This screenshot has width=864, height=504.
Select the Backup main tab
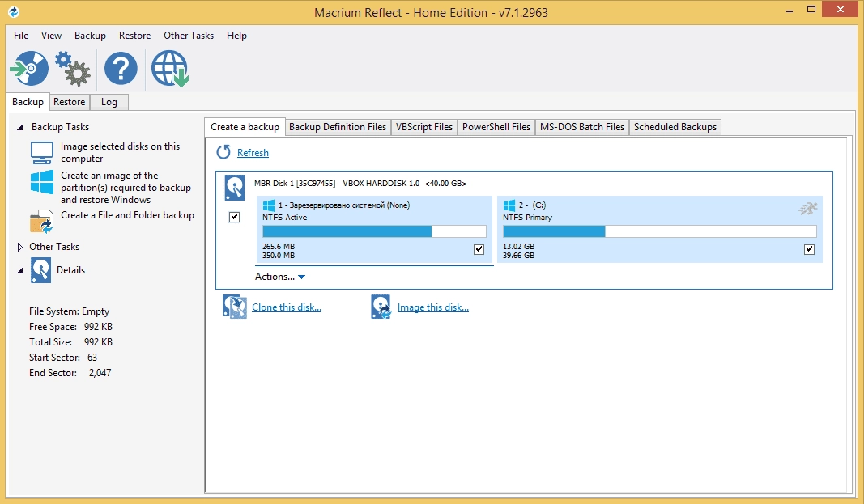(28, 102)
